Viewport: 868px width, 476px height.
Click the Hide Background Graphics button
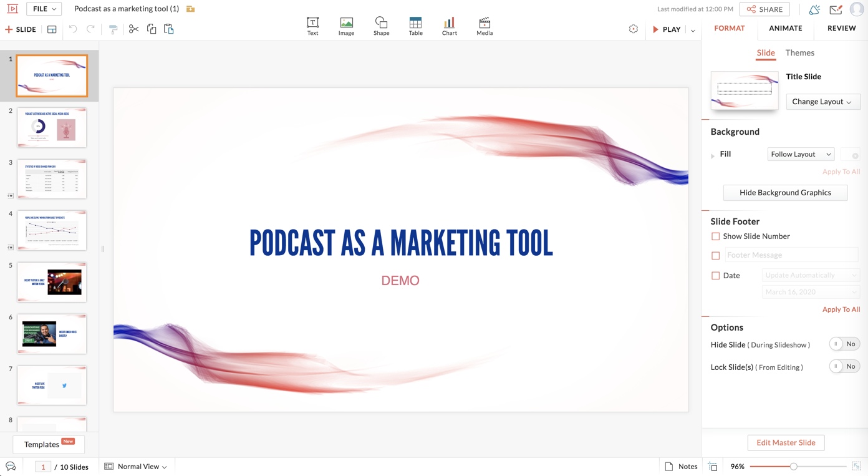(x=785, y=193)
